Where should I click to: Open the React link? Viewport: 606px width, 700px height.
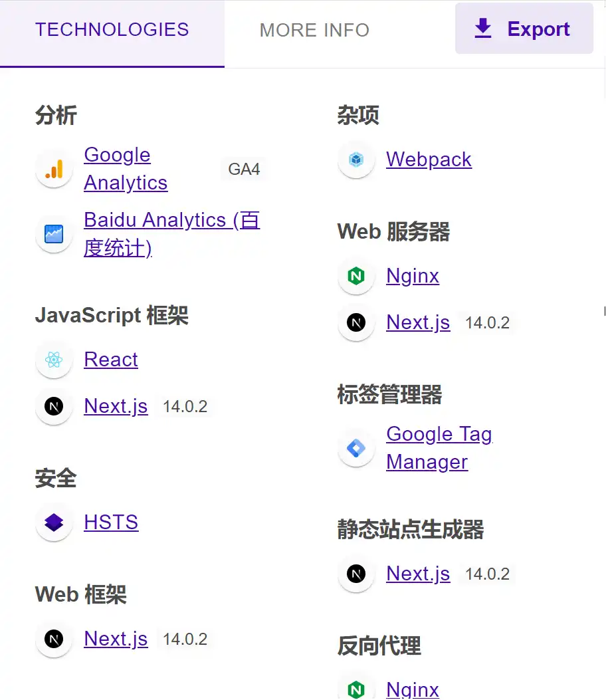click(x=111, y=360)
